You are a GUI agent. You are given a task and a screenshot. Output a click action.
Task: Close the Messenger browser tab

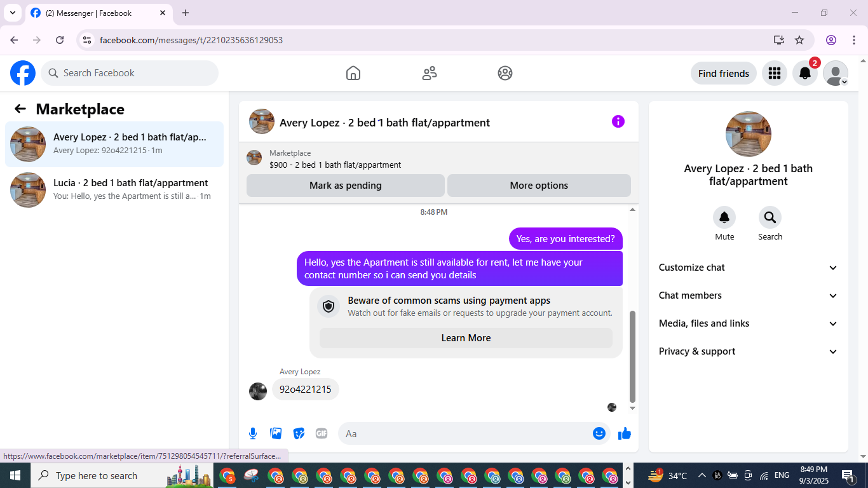(163, 13)
